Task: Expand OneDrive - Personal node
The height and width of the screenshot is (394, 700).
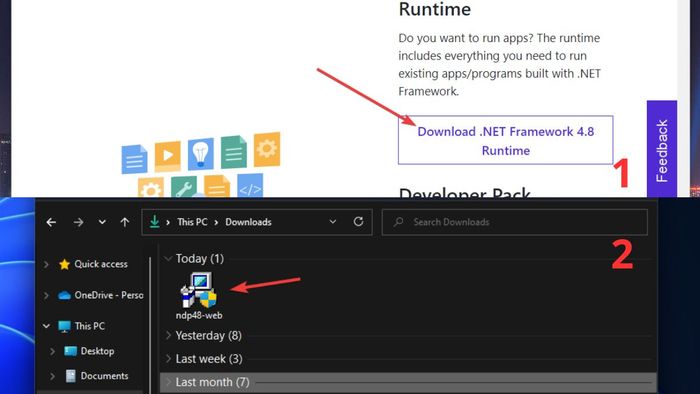Action: point(46,295)
